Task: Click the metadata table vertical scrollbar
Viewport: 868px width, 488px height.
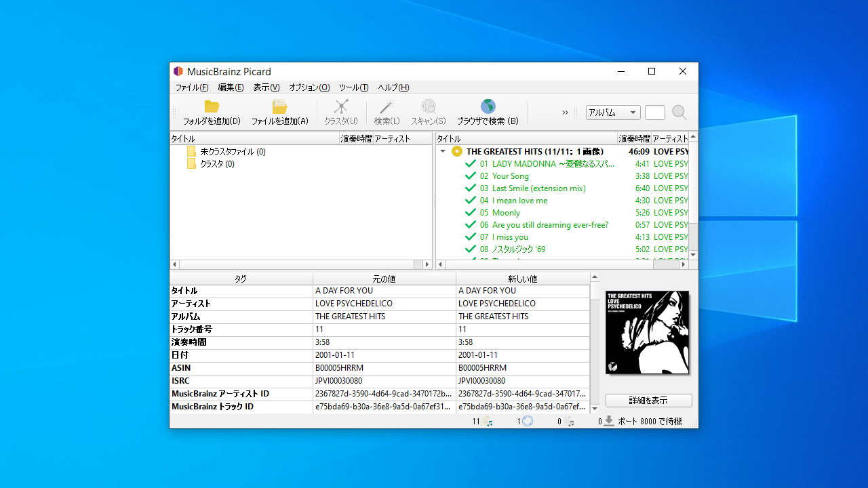Action: [x=595, y=343]
